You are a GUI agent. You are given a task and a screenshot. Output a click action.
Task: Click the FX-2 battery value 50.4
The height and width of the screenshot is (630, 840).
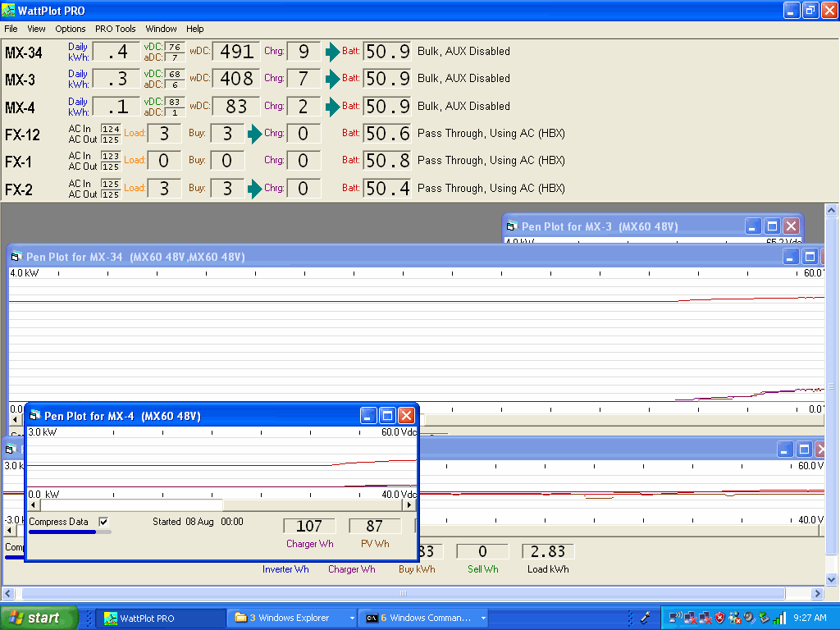point(387,189)
